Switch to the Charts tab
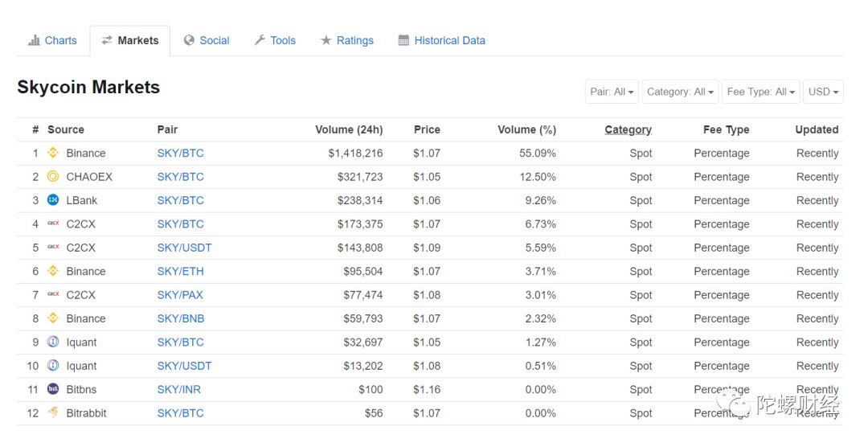The width and height of the screenshot is (868, 443). pyautogui.click(x=53, y=40)
